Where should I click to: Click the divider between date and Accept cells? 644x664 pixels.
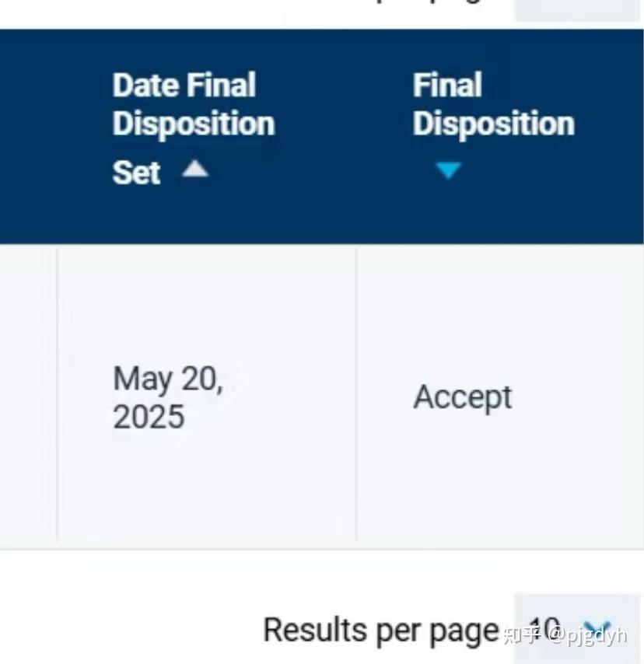(356, 395)
